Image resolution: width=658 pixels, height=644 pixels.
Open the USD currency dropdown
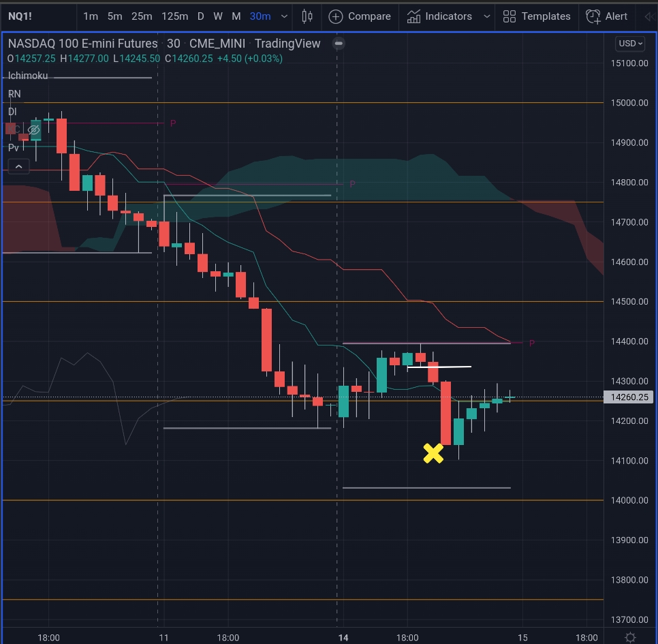(x=630, y=43)
